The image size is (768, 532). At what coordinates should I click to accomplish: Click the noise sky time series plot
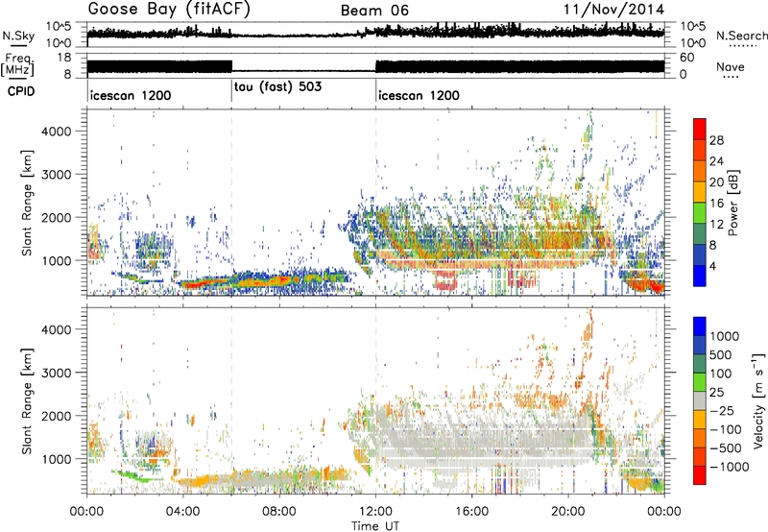pyautogui.click(x=375, y=35)
